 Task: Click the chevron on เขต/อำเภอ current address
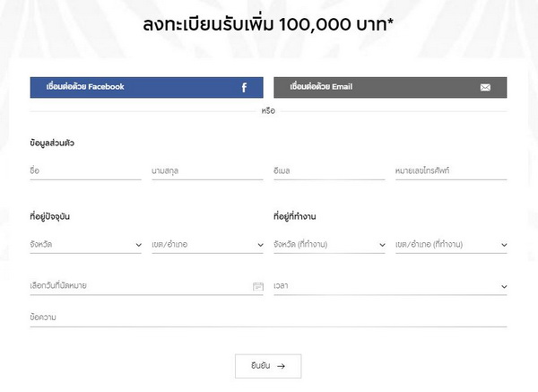point(260,245)
